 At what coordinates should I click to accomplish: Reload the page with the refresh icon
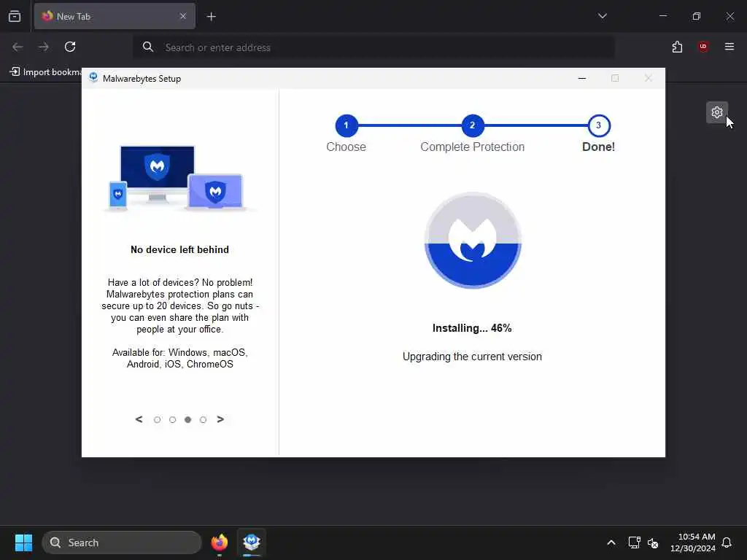(70, 47)
